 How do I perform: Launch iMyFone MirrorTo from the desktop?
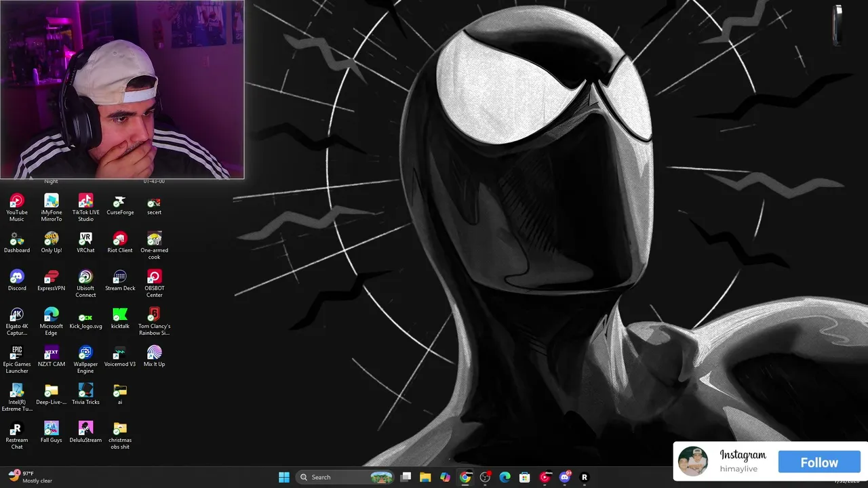tap(52, 207)
